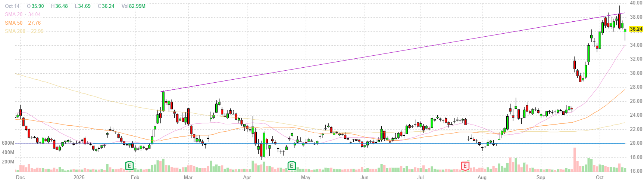Open the green earnings marker near May
Screen dimensions: 644x184
[x=291, y=165]
